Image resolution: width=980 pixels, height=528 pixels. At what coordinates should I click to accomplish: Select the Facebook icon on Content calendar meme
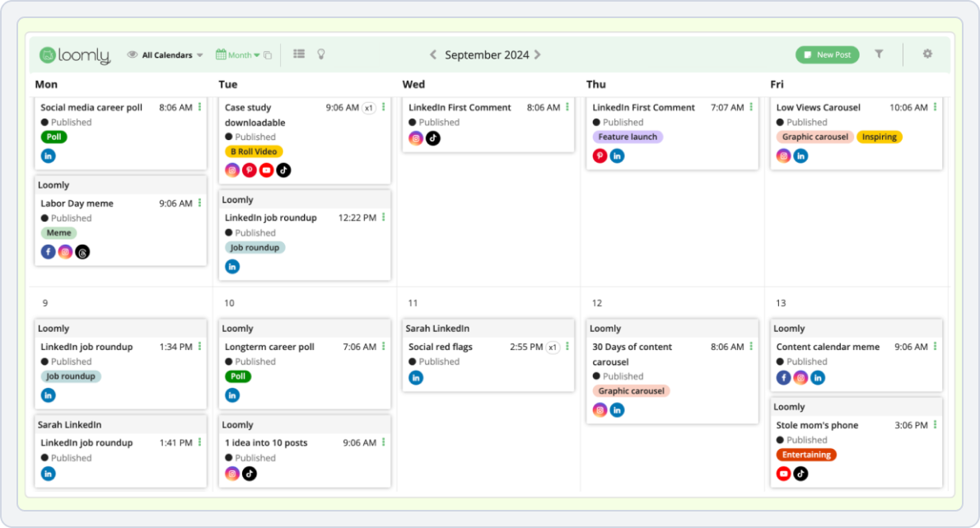click(x=783, y=377)
